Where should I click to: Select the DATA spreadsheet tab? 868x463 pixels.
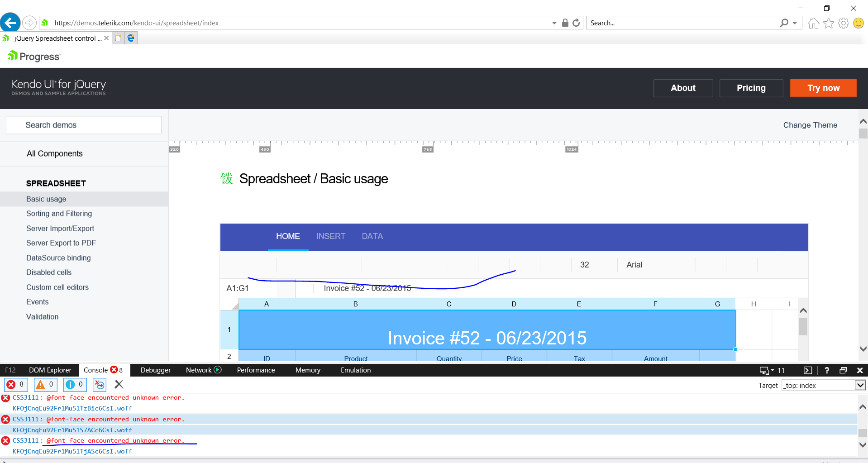click(372, 236)
